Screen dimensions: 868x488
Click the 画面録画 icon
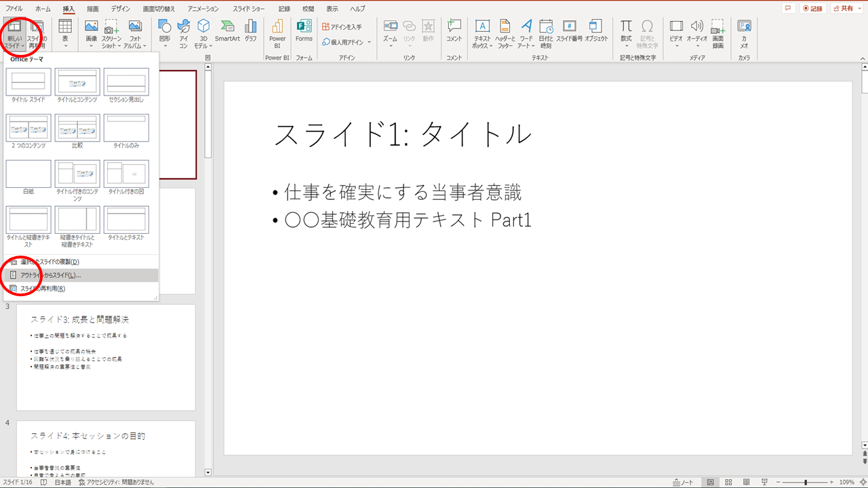(x=717, y=34)
